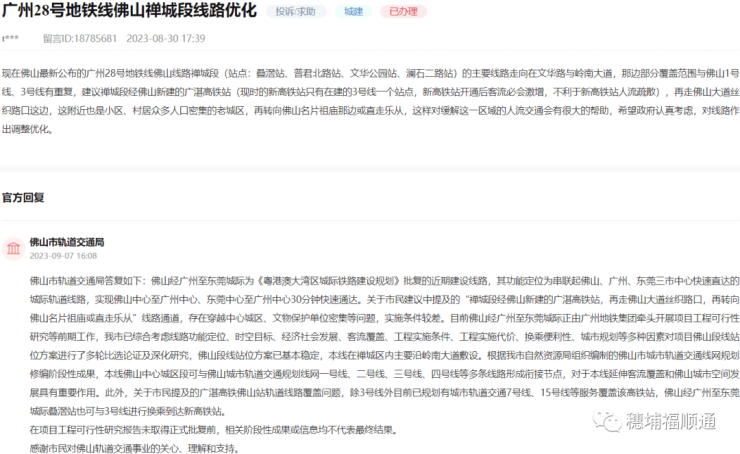Click the red emblem icon of 佛山市轨道交通局
Image resolution: width=740 pixels, height=454 pixels.
coord(14,249)
